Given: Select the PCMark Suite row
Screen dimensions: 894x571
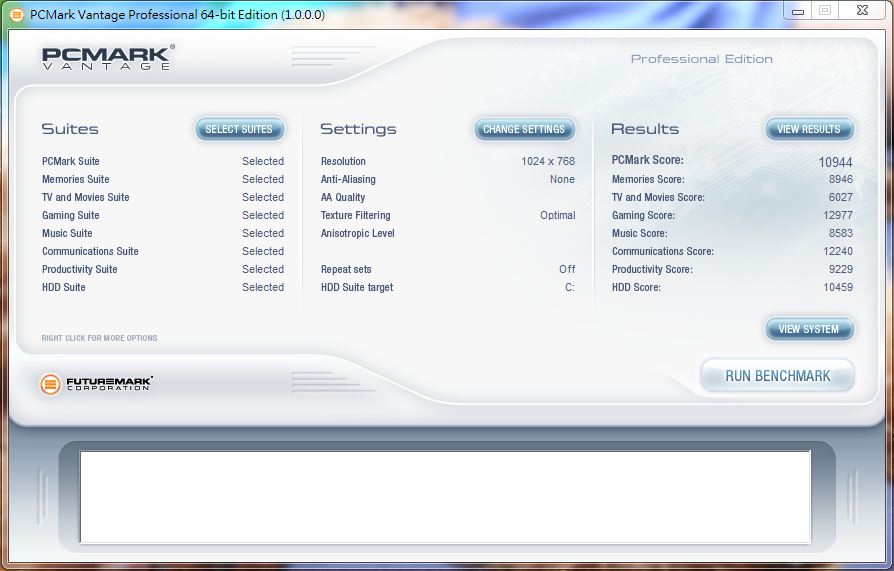Looking at the screenshot, I should [162, 161].
